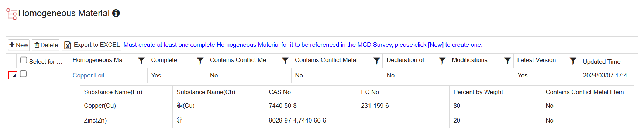Open filter for Declaration column

click(x=442, y=61)
